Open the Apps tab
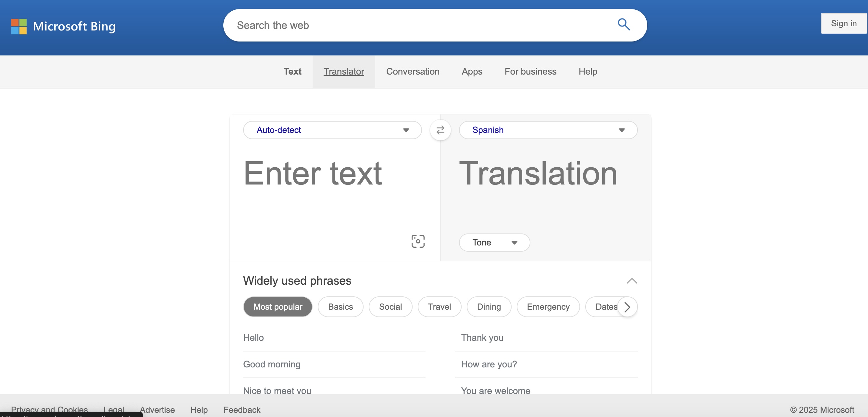This screenshot has width=868, height=417. click(x=472, y=72)
